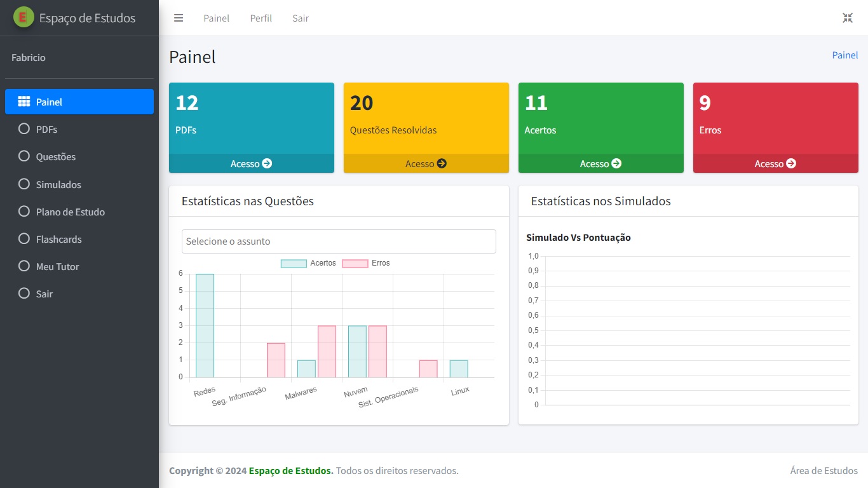
Task: Click the fullscreen compress icon
Action: coord(848,18)
